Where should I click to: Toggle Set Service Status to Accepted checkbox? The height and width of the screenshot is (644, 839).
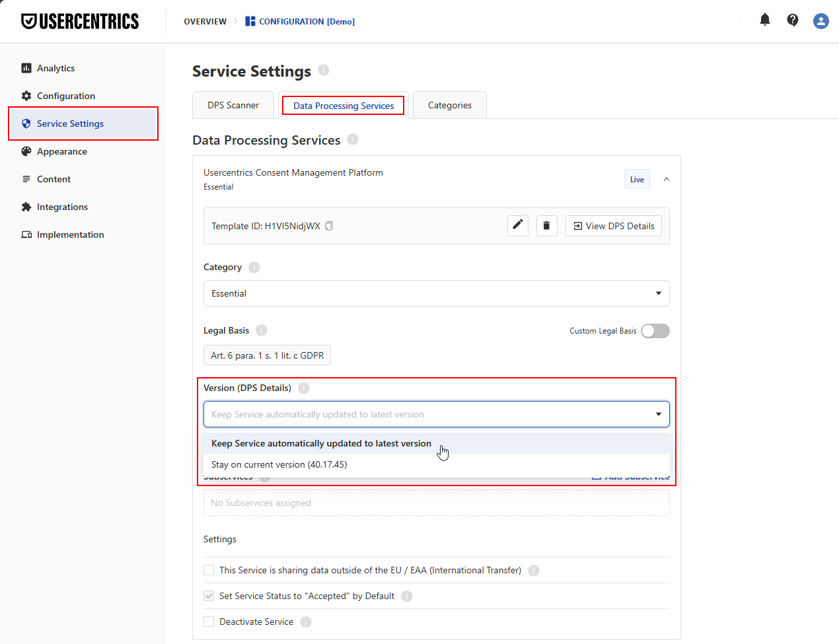209,596
